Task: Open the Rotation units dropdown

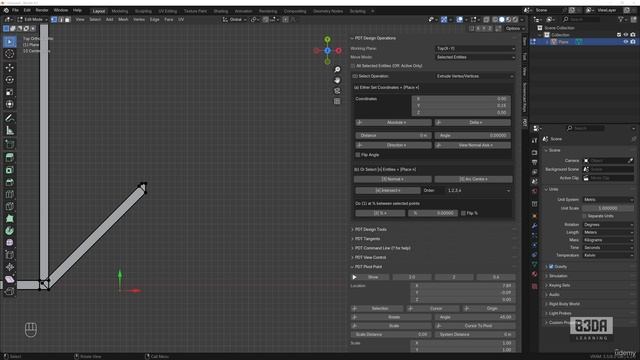Action: point(608,225)
